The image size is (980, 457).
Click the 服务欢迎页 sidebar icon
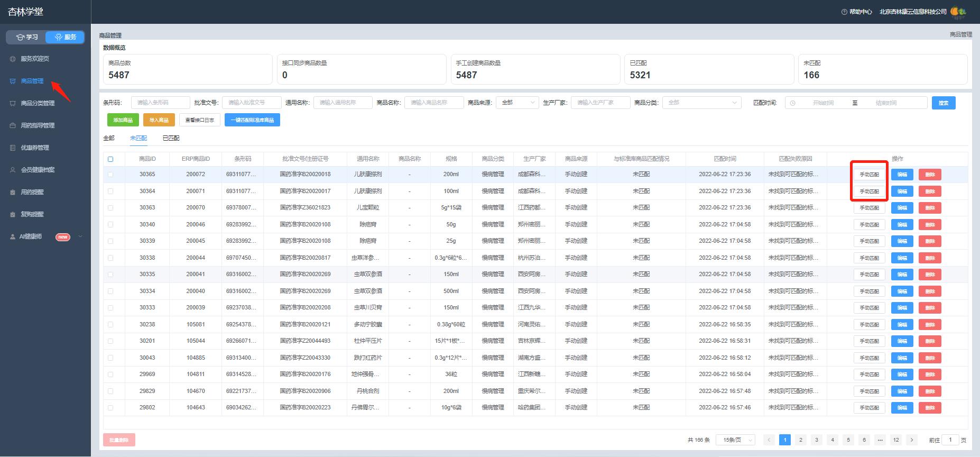[x=13, y=59]
